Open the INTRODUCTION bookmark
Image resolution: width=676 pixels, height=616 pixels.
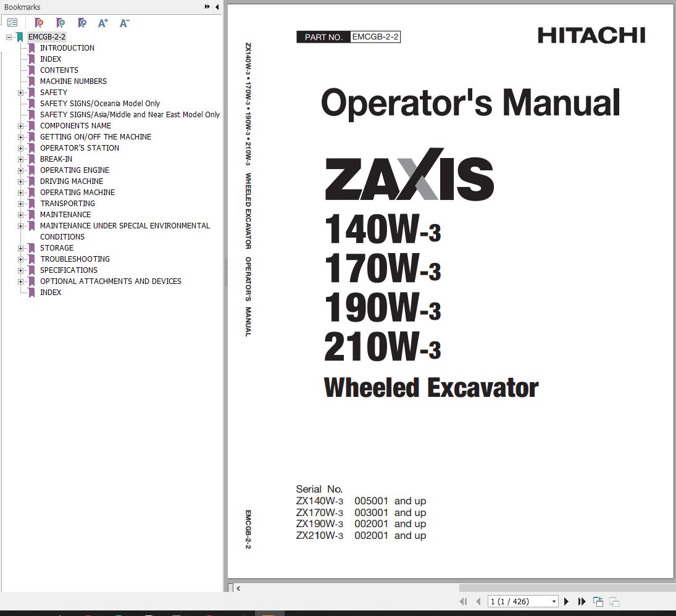tap(67, 48)
